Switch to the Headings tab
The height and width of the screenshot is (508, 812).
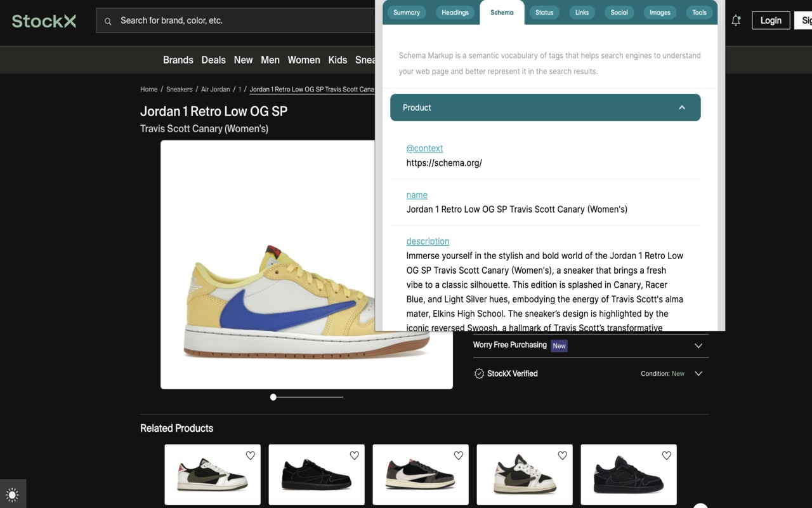[455, 12]
